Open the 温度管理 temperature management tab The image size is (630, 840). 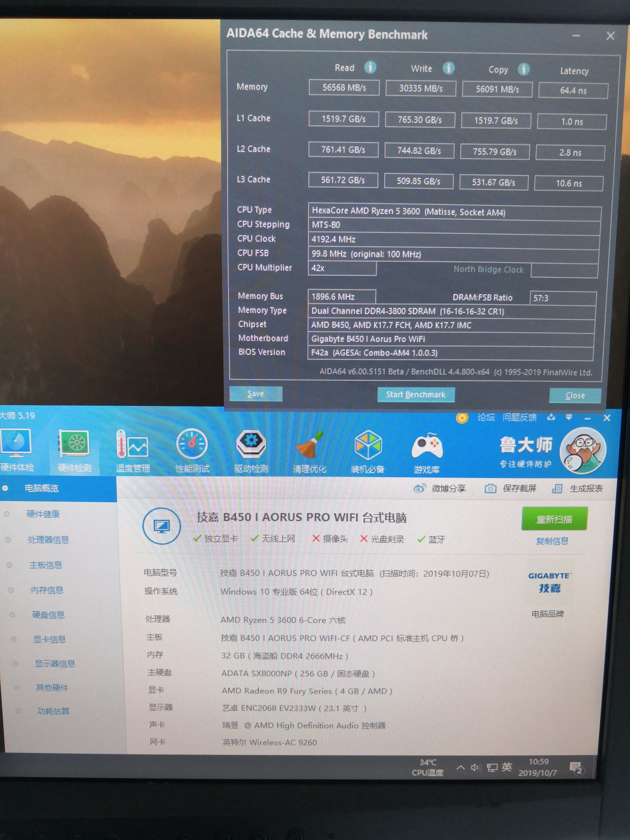tap(133, 451)
